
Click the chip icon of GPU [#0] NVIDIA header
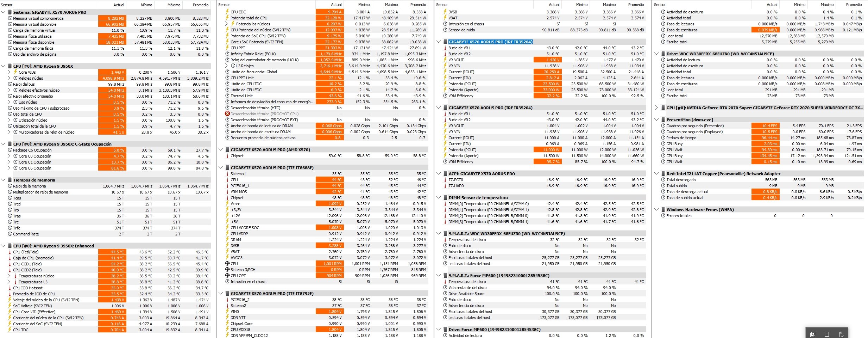(x=663, y=108)
